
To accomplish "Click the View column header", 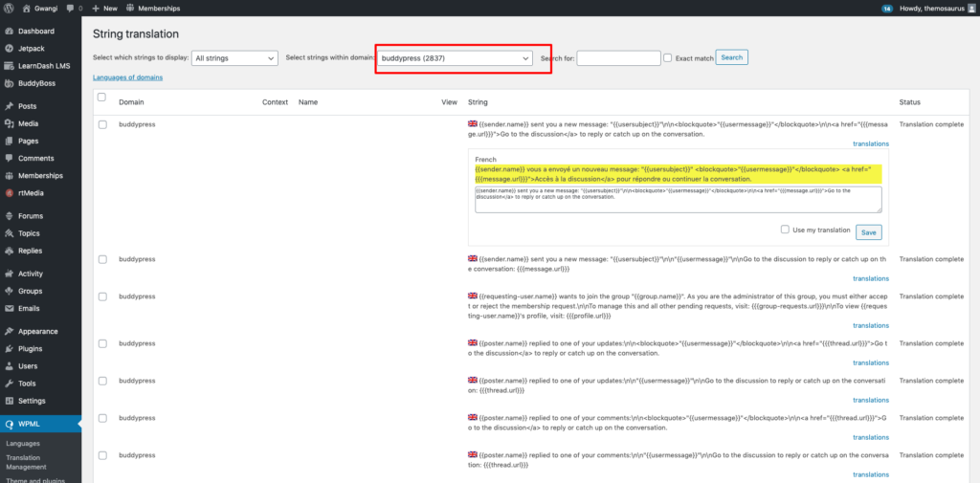I will [x=450, y=102].
